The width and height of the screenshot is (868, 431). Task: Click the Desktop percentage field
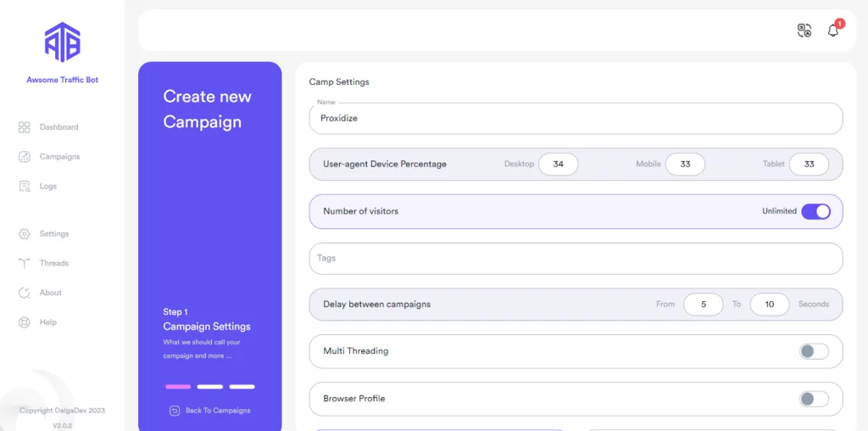click(558, 165)
